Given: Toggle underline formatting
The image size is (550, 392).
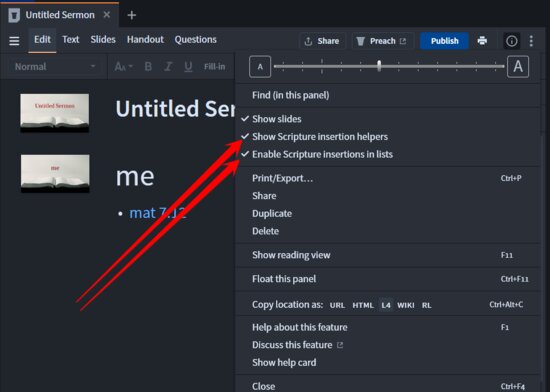Looking at the screenshot, I should [x=188, y=66].
